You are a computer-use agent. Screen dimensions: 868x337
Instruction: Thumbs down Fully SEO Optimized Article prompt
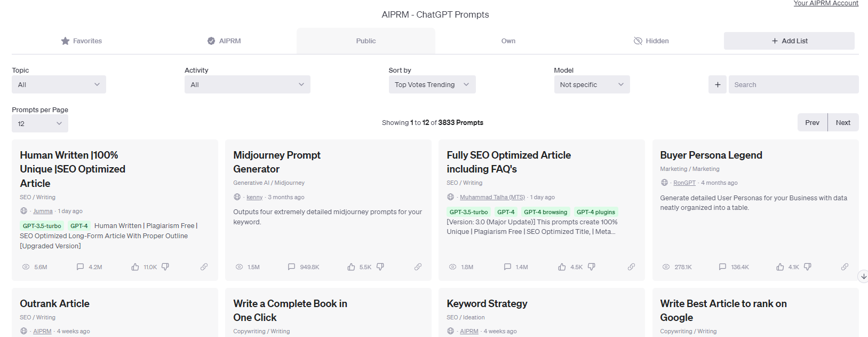point(592,267)
